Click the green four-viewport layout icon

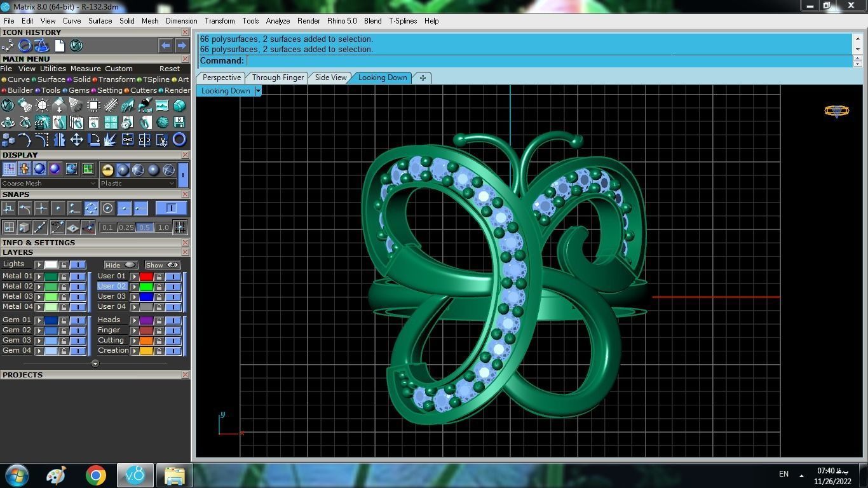88,168
